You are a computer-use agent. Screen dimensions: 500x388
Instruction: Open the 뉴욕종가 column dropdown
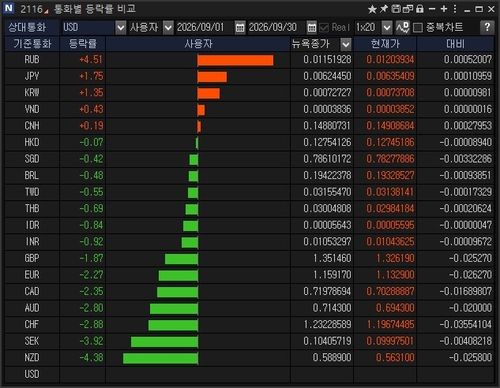click(346, 44)
